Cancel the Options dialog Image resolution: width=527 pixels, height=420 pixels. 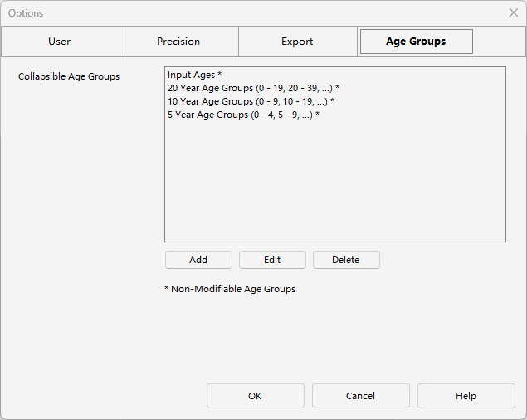click(361, 396)
